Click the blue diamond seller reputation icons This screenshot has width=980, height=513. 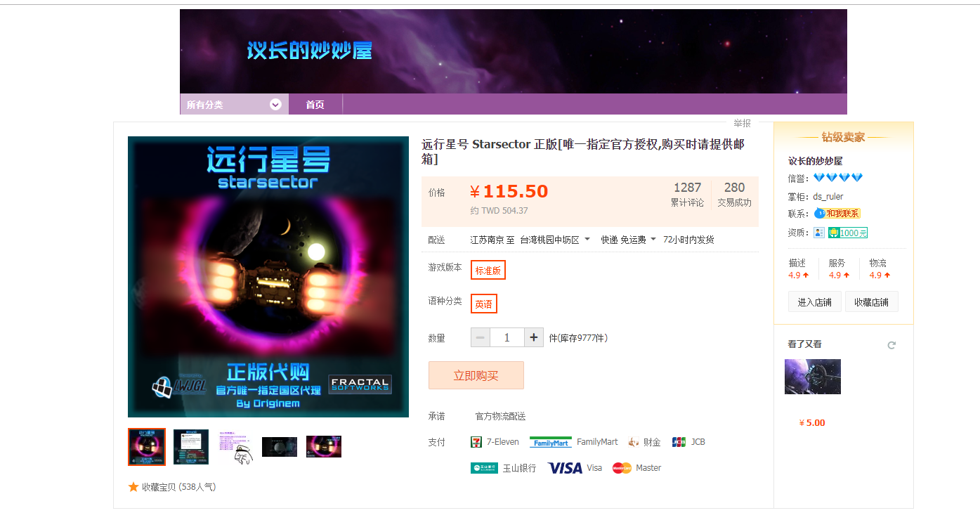838,178
